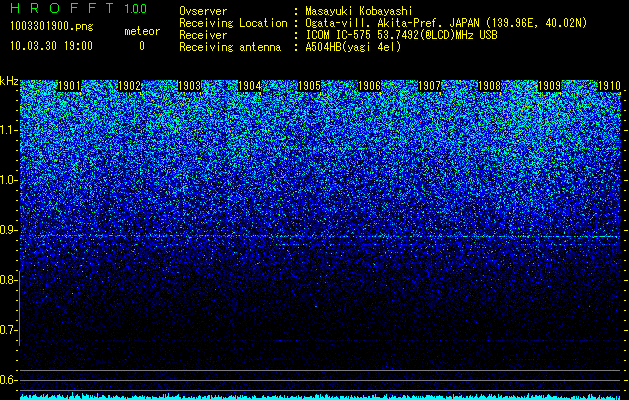
Task: Click the kHz axis unit label
Action: [x=9, y=81]
